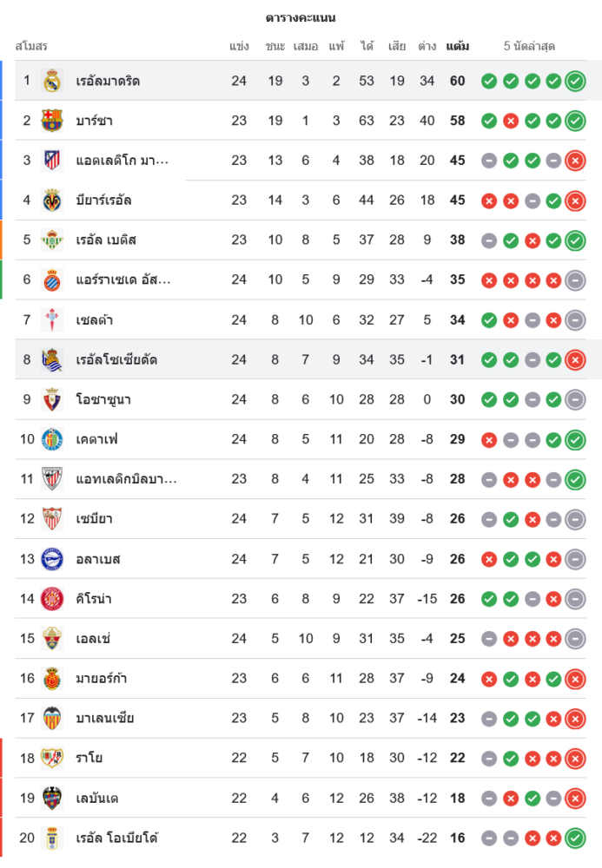Click the ตารางคะแนน table title

[x=301, y=17]
